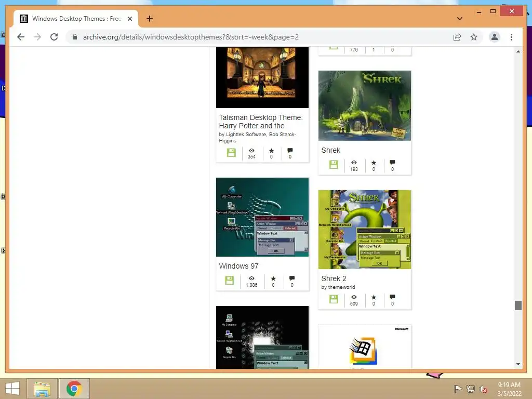Click the Talisman item software floppy icon
Viewport: 532px width, 399px height.
[x=231, y=153]
